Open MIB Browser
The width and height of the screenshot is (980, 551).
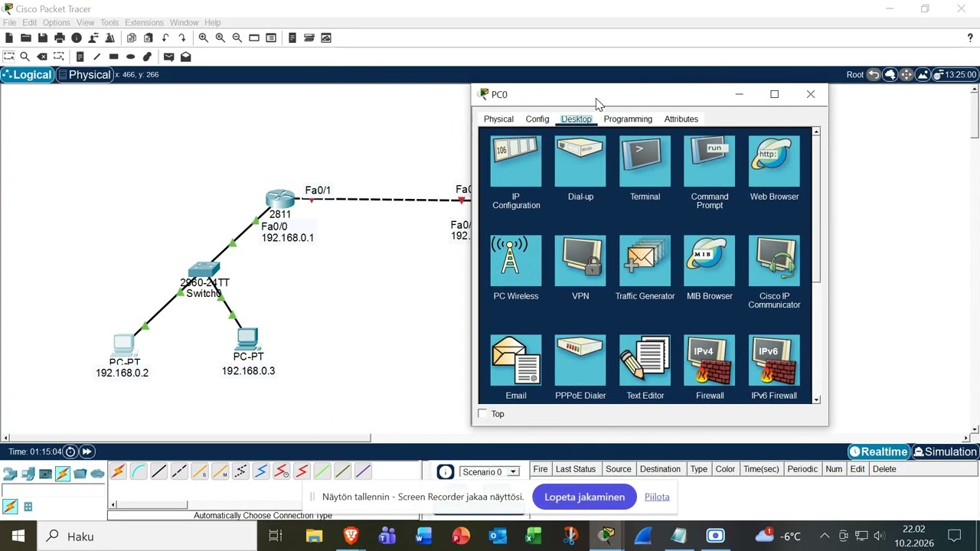(x=709, y=269)
